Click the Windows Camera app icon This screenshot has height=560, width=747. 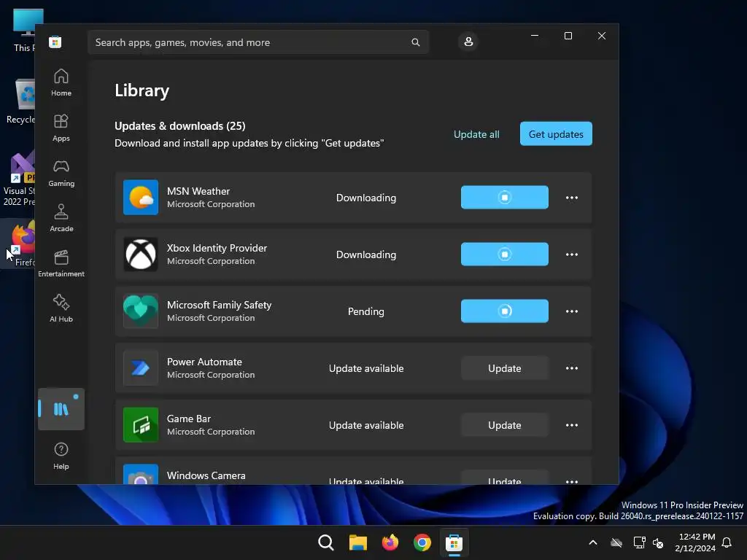click(x=141, y=474)
